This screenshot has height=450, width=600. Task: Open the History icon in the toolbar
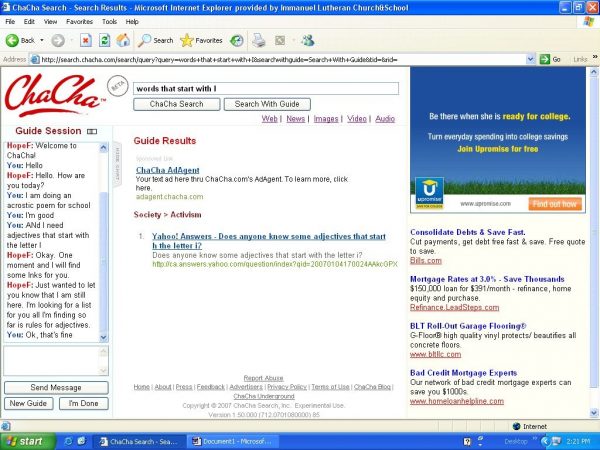pyautogui.click(x=236, y=41)
